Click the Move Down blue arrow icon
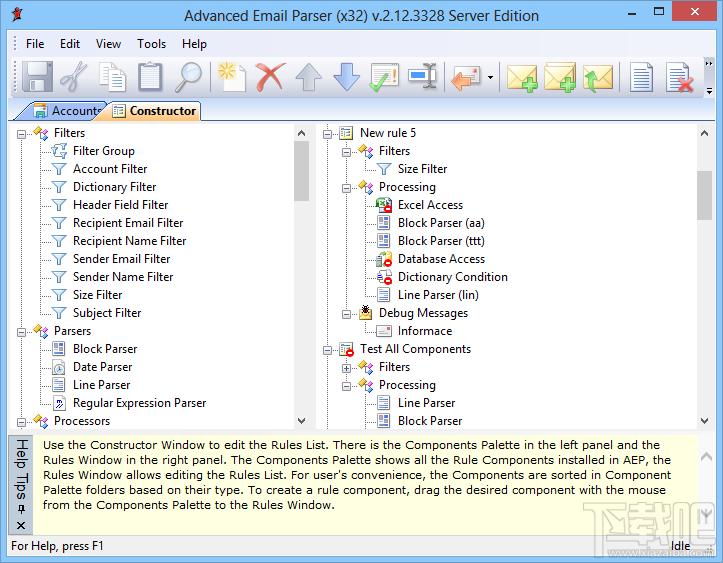 pyautogui.click(x=346, y=76)
